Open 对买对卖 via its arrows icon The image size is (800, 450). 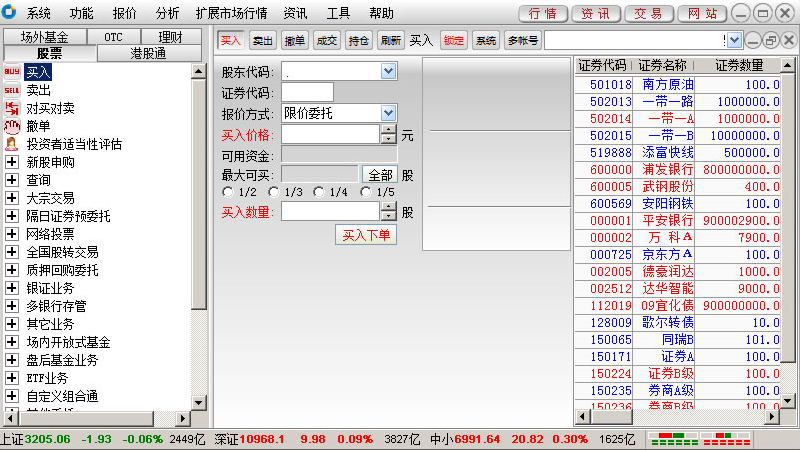click(x=12, y=108)
